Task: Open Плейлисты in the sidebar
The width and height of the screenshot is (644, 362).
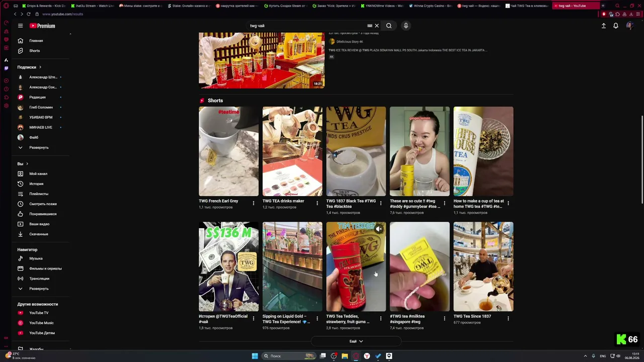Action: pyautogui.click(x=39, y=194)
